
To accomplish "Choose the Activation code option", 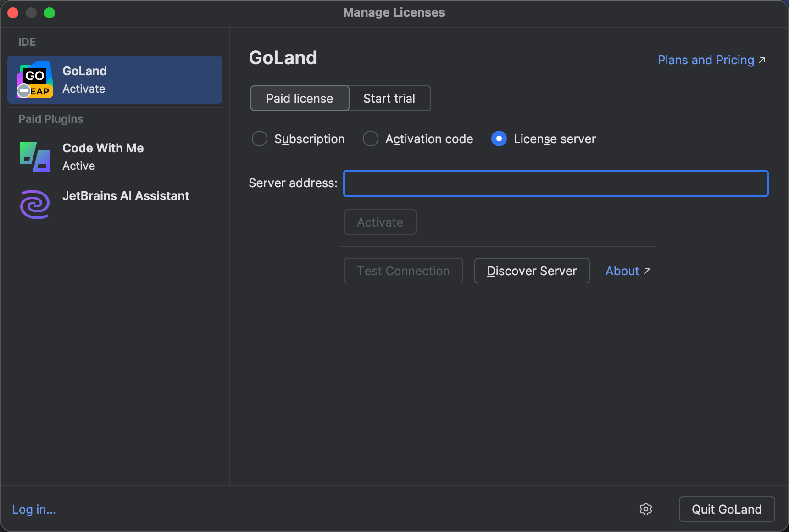I will point(370,139).
